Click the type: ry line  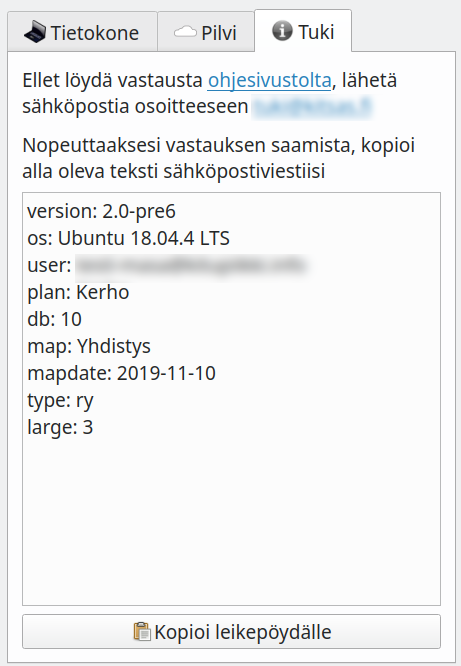pyautogui.click(x=60, y=400)
